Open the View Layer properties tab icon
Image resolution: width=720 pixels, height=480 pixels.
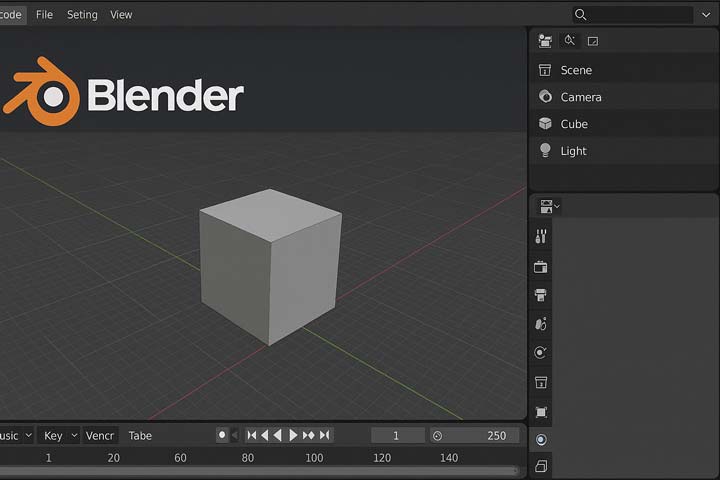[541, 324]
